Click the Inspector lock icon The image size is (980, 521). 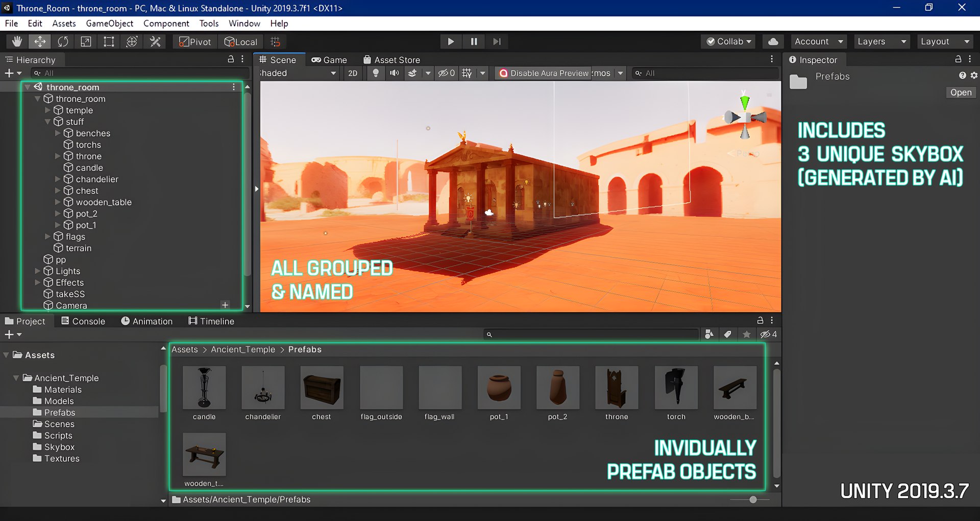[x=958, y=59]
